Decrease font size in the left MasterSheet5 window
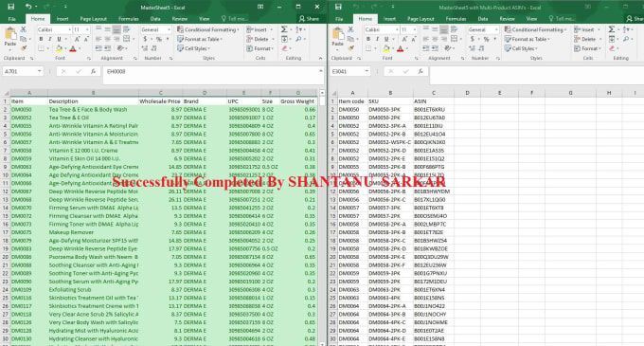The width and height of the screenshot is (644, 346). [x=86, y=39]
